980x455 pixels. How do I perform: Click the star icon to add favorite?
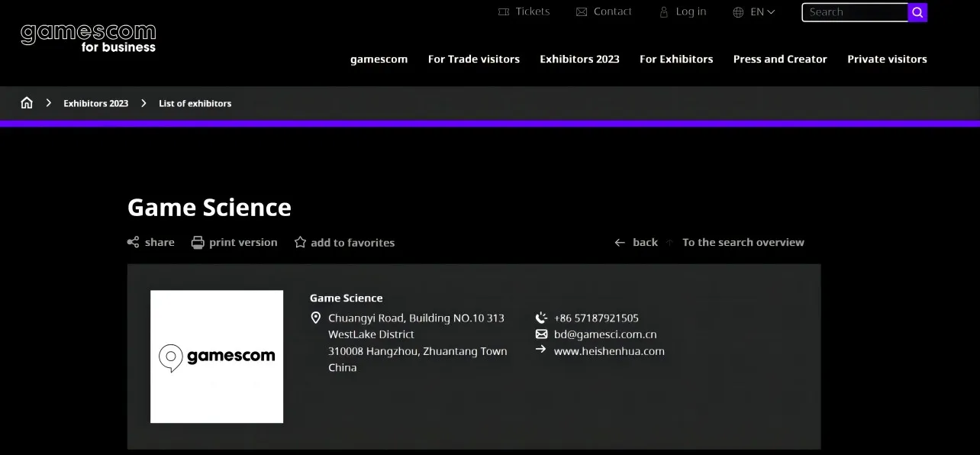(300, 242)
